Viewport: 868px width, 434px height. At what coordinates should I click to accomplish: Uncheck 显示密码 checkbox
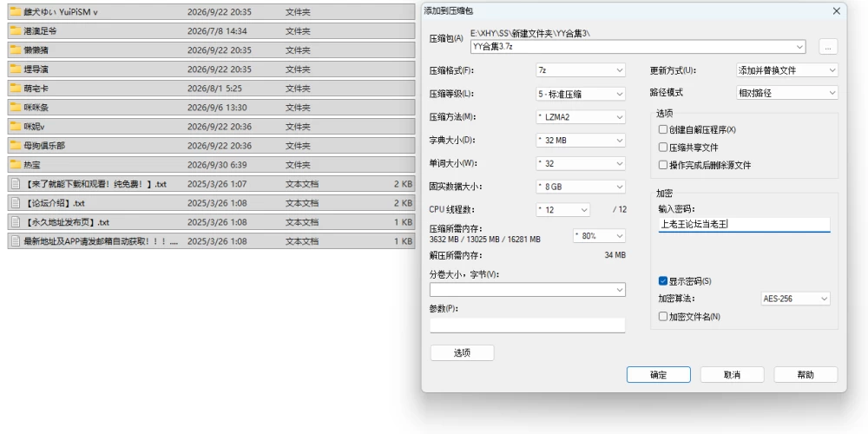coord(662,281)
